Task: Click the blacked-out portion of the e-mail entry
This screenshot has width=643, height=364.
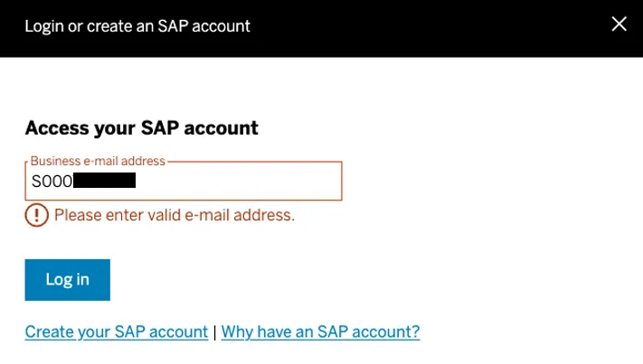Action: pos(104,182)
